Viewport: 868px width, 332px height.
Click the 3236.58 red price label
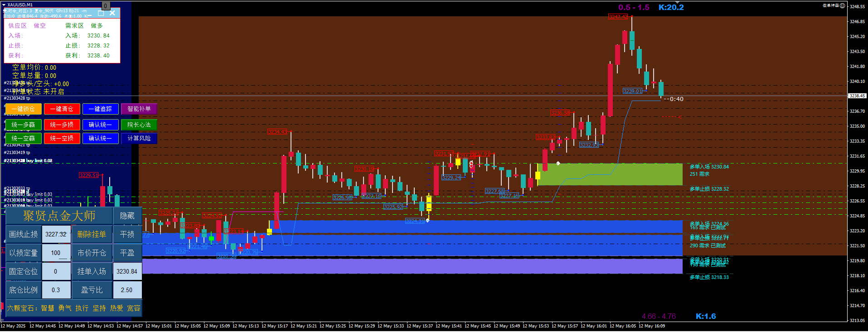[x=560, y=113]
